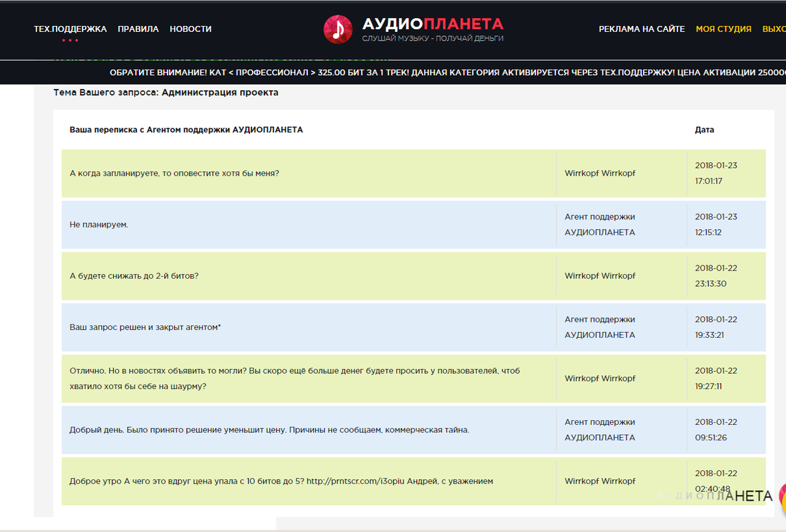Click the heading 'Тема Вашего запроса: Администрация проекта'
The height and width of the screenshot is (532, 786).
(x=166, y=92)
